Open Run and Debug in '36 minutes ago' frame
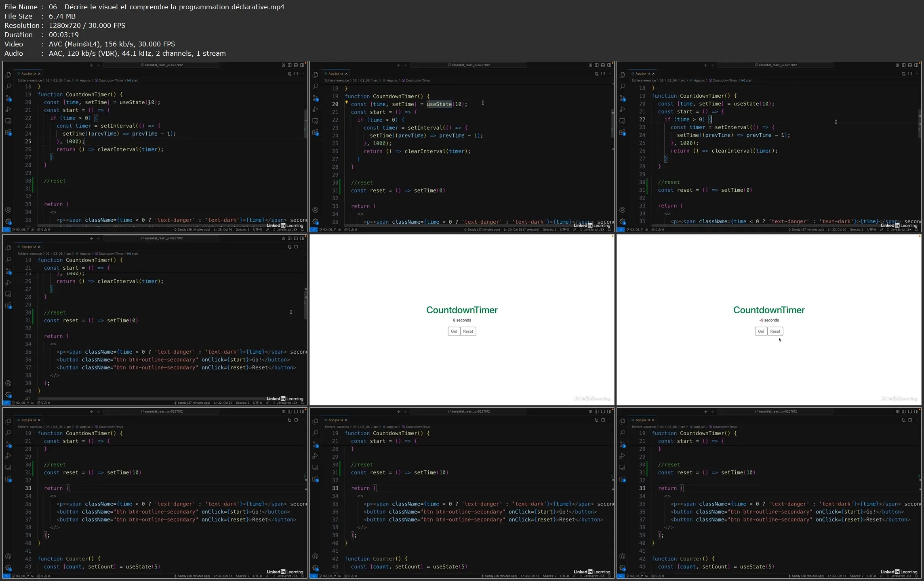Viewport: 924px width, 581px height. 8,109
